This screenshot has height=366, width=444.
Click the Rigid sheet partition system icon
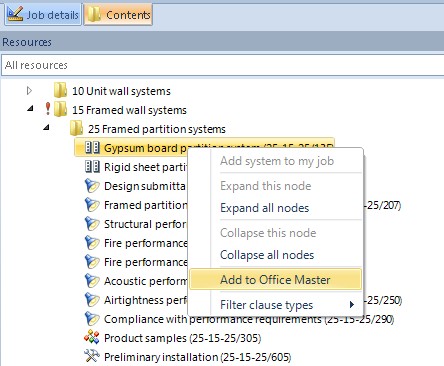click(92, 166)
